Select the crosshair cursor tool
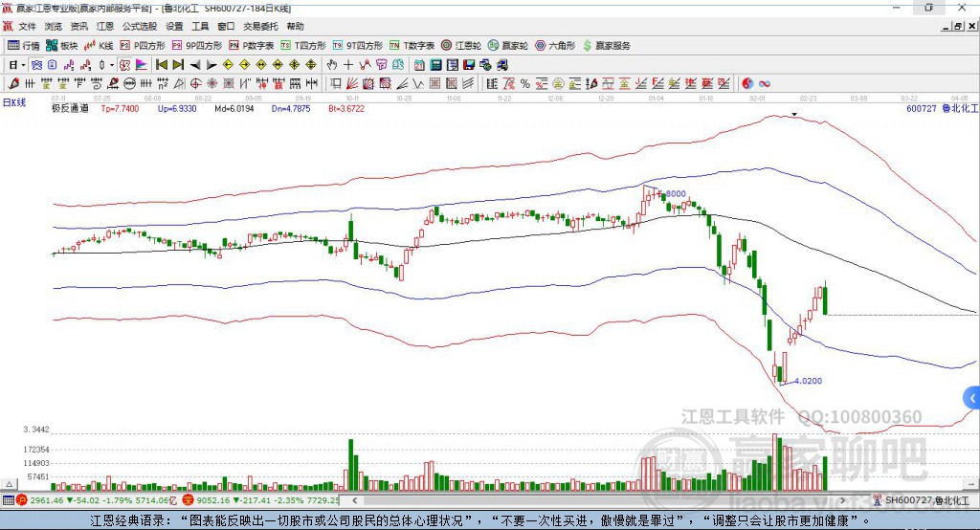This screenshot has height=530, width=980. tap(348, 65)
